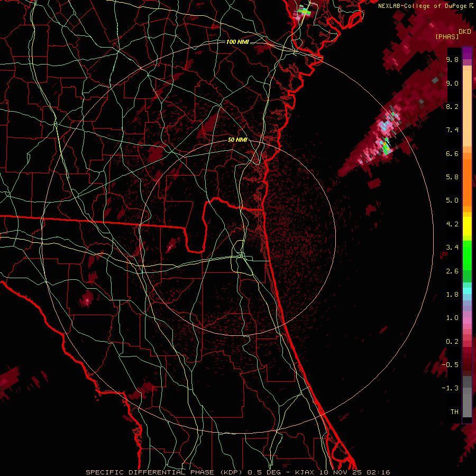Click the 4.2 scale label

pyautogui.click(x=452, y=224)
